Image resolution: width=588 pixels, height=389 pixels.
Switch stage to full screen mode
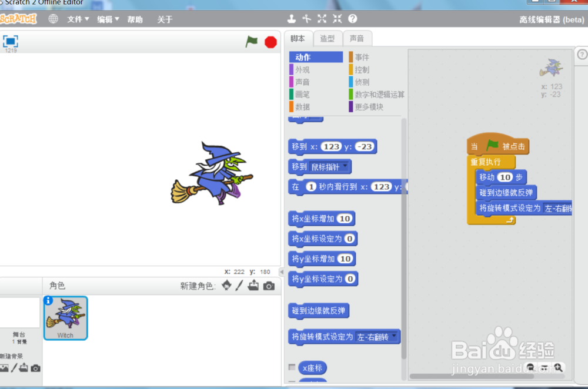click(11, 41)
